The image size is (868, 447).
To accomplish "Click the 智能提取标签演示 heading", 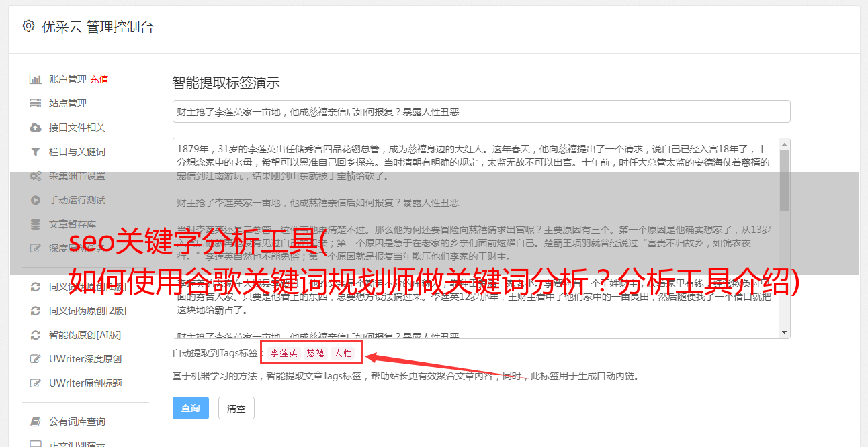I will pyautogui.click(x=226, y=83).
